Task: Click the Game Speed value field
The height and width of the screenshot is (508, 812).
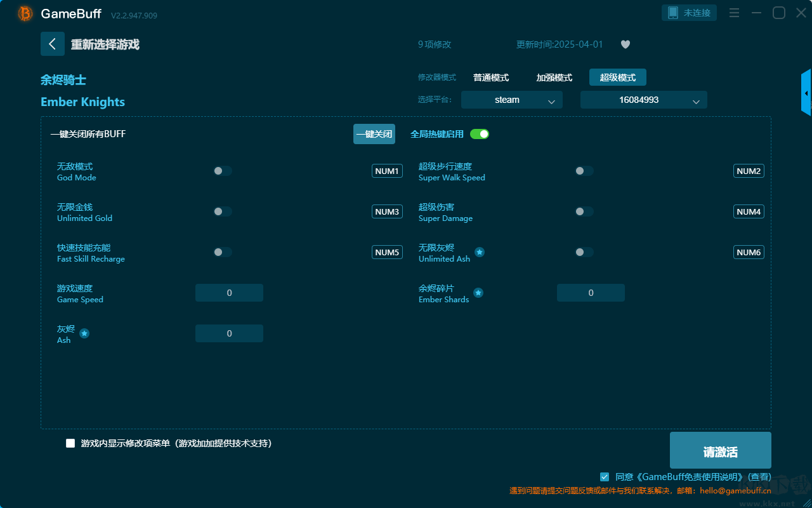Action: click(x=229, y=293)
